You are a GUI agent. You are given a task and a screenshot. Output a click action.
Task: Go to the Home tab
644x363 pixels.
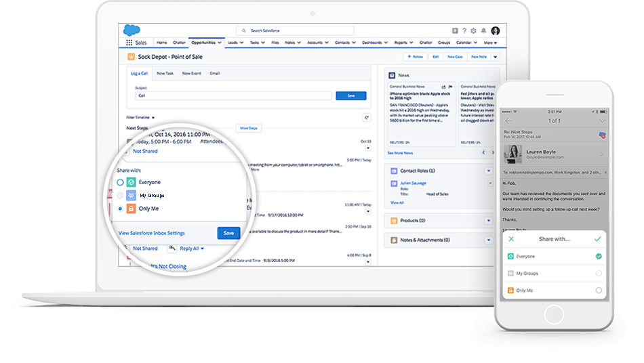tap(162, 43)
